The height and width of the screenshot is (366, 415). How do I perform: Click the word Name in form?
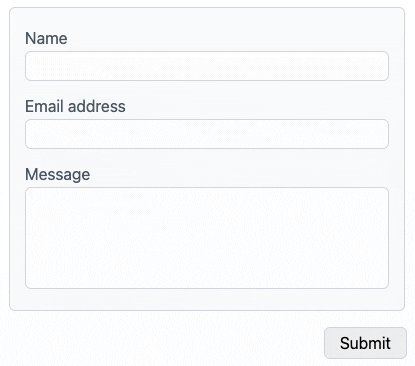(46, 38)
